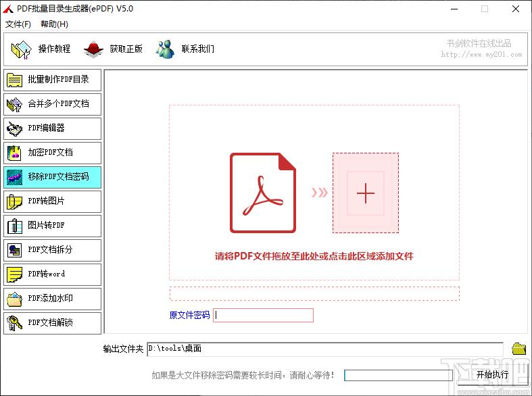
Task: Click the 操作教程 tutorial icon
Action: point(22,49)
